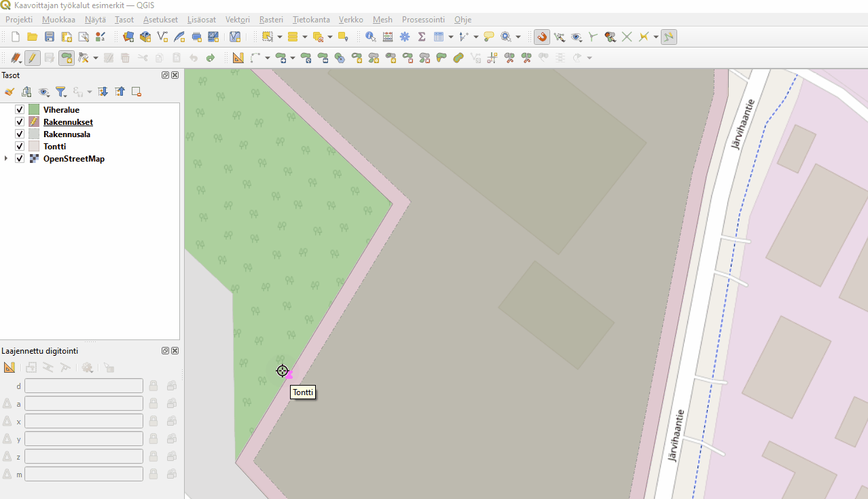Image resolution: width=868 pixels, height=499 pixels.
Task: Toggle OpenStreetMap layer visibility checkbox
Action: click(20, 159)
